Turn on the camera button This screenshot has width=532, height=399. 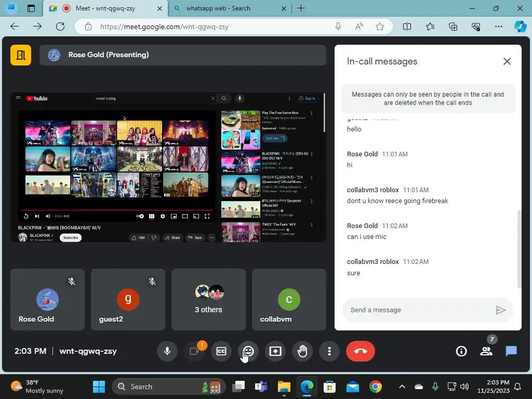point(194,351)
